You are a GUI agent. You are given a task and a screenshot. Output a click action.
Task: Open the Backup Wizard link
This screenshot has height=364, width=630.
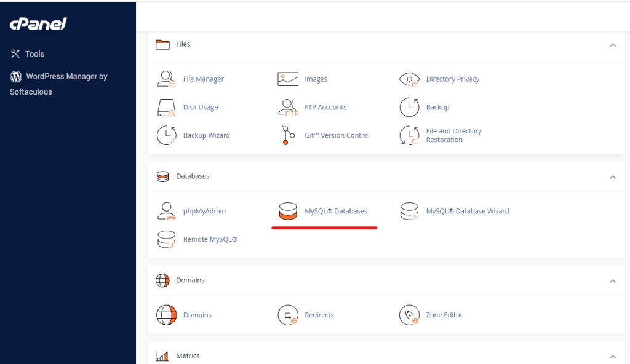click(206, 135)
